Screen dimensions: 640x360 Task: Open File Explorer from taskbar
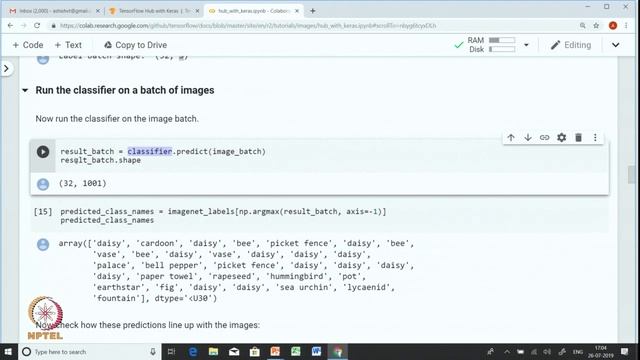pyautogui.click(x=213, y=351)
